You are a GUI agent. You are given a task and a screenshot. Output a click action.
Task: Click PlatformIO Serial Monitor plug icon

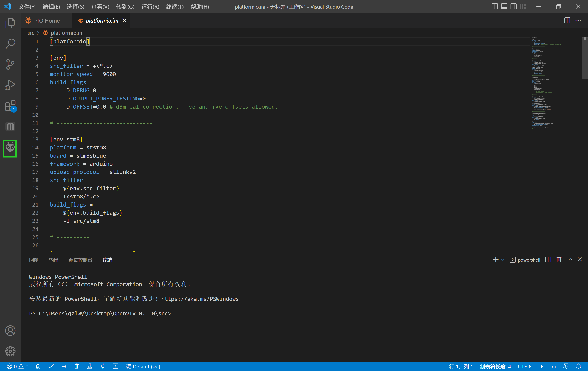coord(103,366)
